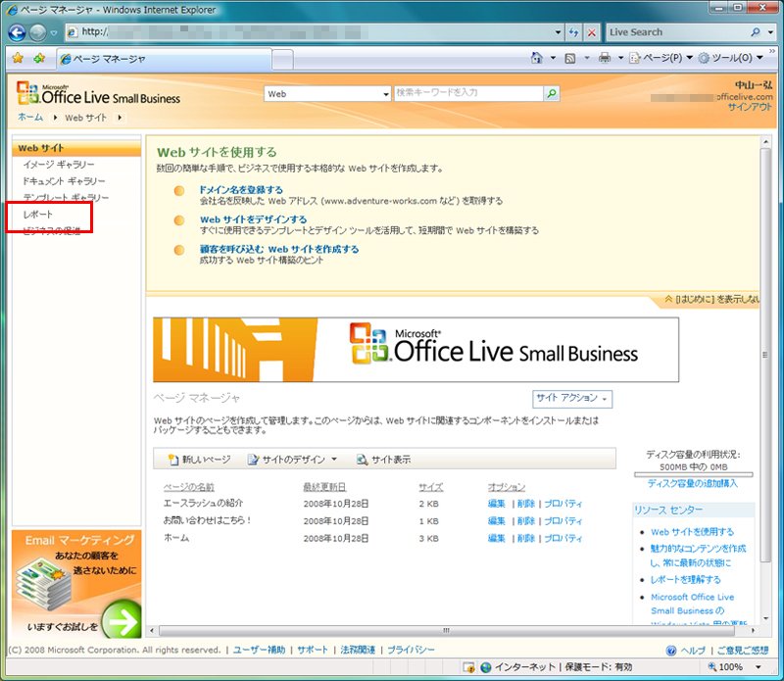Click the Favorites Center star icon
Viewport: 784px width, 681px height.
pyautogui.click(x=18, y=58)
